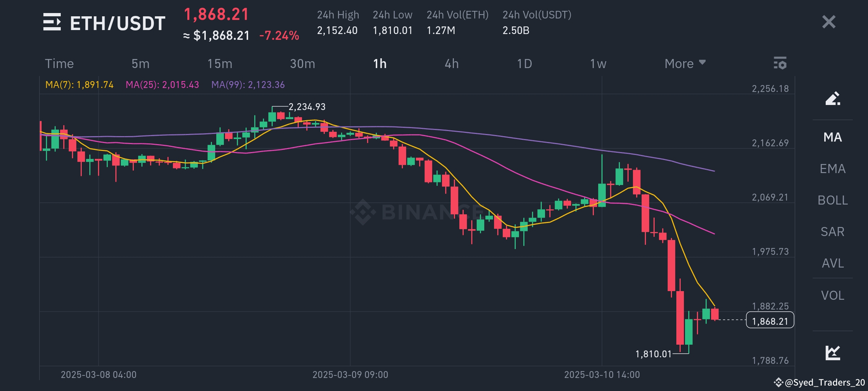Click the 2025-03-10 14:00 time axis label
The height and width of the screenshot is (391, 868).
coord(602,374)
